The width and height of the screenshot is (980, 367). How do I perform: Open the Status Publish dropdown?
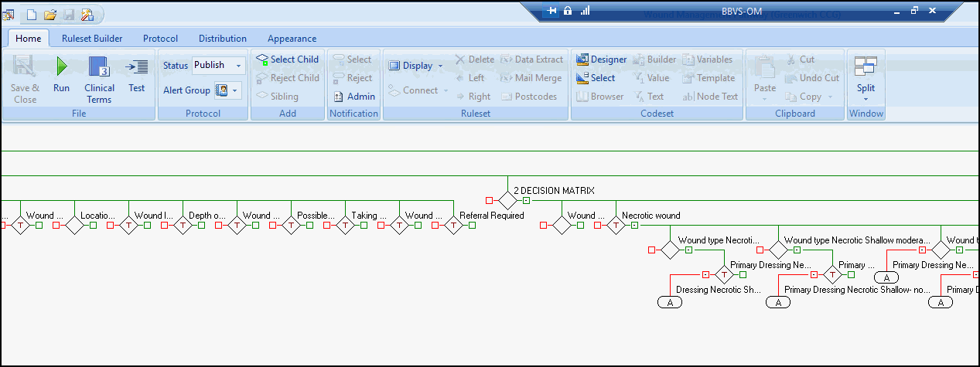(x=237, y=66)
